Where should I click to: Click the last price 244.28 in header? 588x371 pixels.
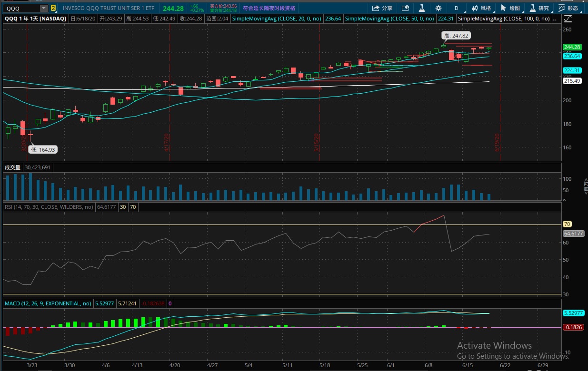coord(173,8)
